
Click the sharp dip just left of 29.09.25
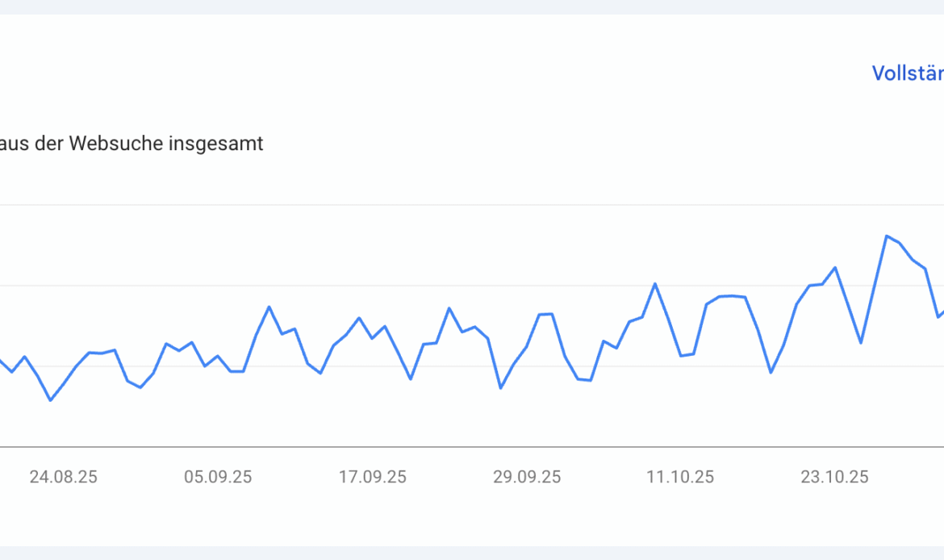501,388
